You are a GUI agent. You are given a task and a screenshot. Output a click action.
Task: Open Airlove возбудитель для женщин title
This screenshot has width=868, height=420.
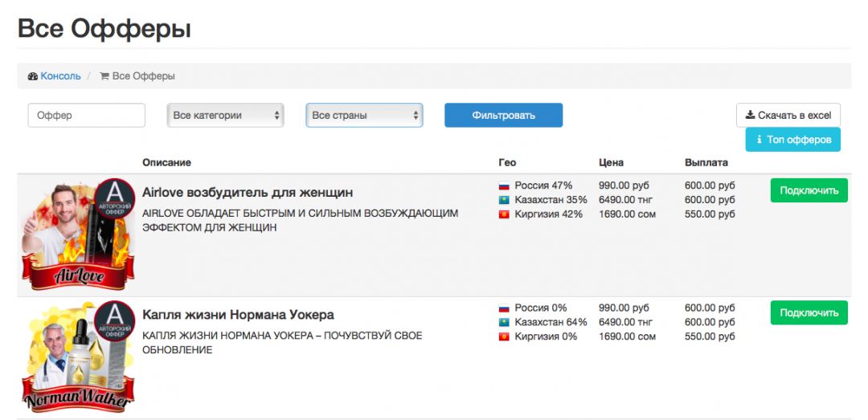[248, 193]
